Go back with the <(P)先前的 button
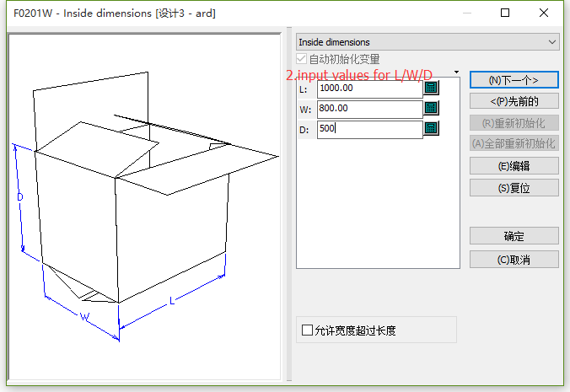 click(514, 101)
